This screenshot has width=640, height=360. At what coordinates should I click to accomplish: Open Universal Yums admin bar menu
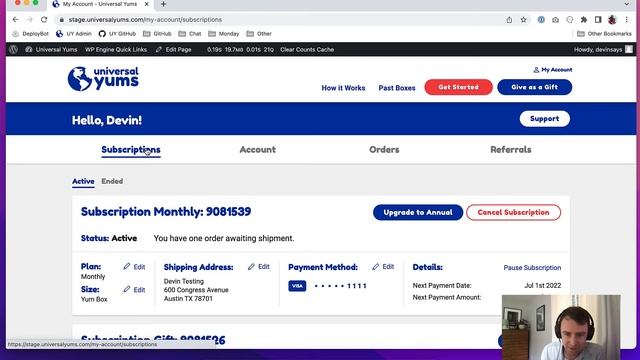51,49
